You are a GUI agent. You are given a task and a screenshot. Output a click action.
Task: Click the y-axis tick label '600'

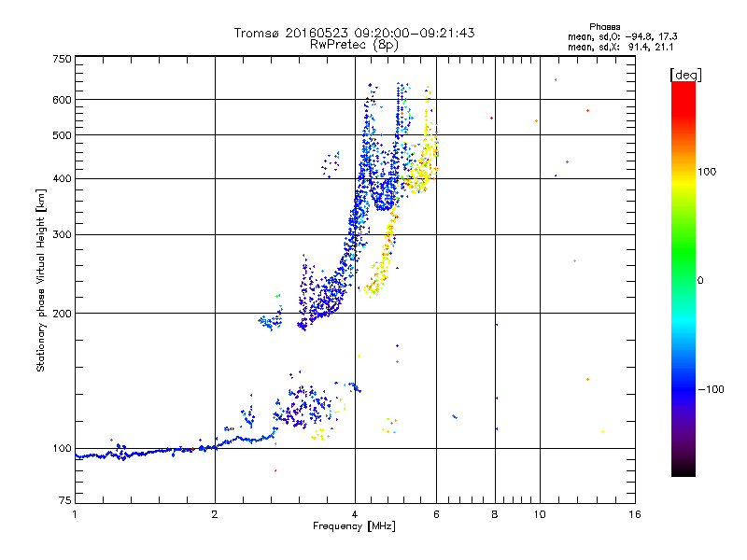click(x=62, y=100)
